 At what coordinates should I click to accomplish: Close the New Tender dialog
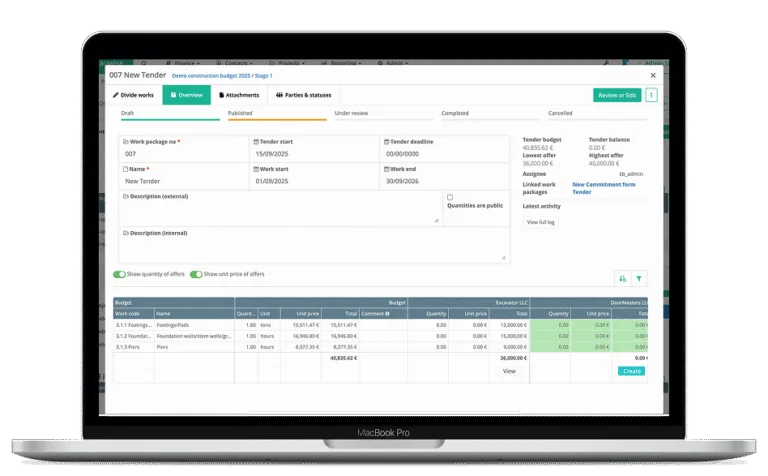pyautogui.click(x=653, y=75)
